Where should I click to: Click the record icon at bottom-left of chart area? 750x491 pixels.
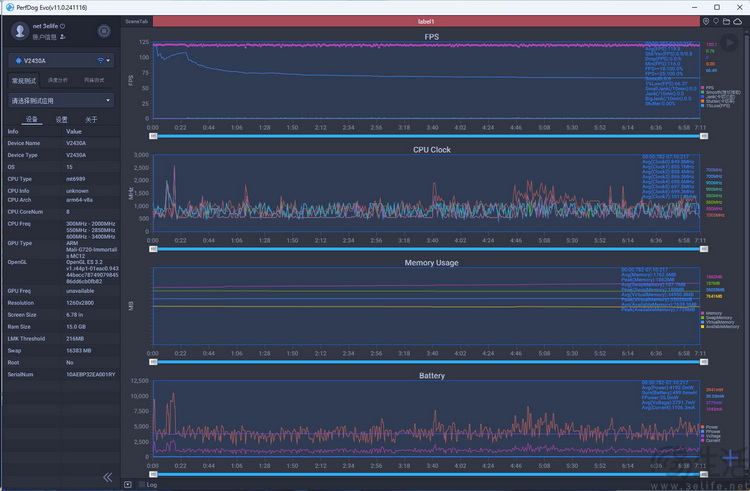[128, 484]
